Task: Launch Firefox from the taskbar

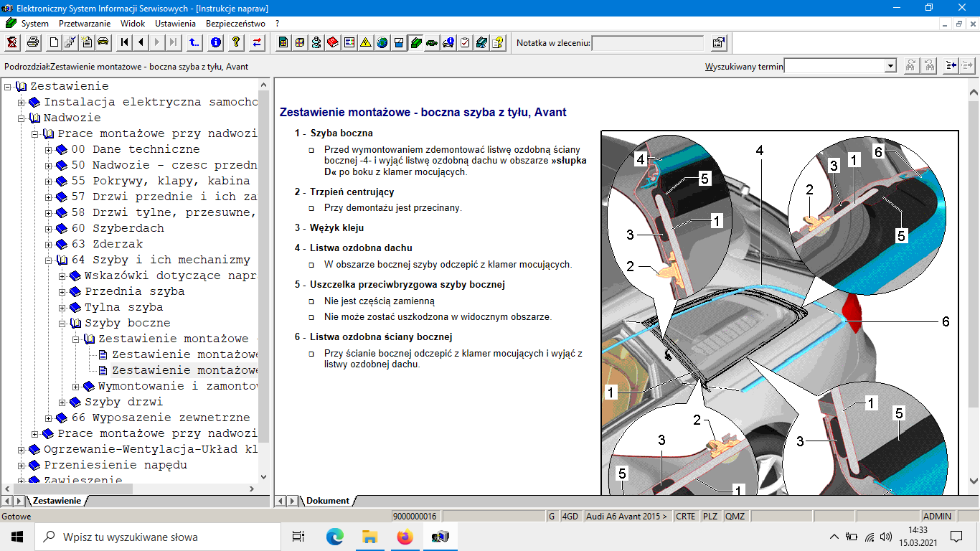Action: pyautogui.click(x=405, y=537)
